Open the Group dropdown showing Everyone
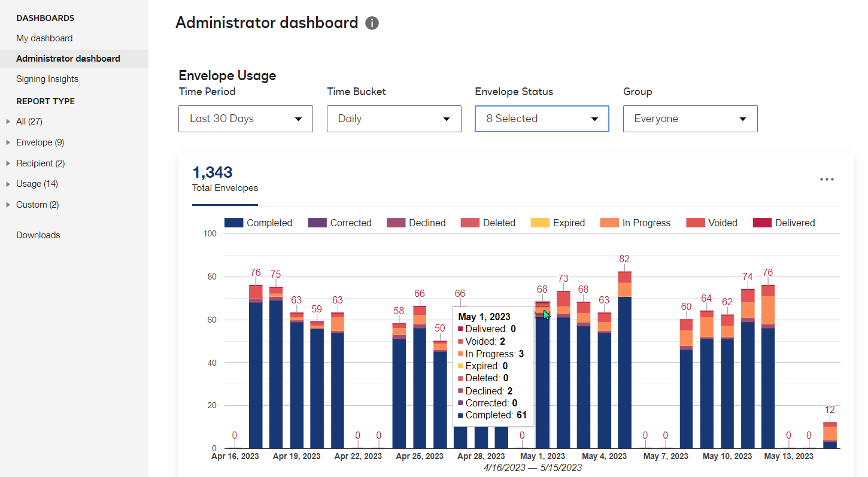868x477 pixels. tap(690, 119)
